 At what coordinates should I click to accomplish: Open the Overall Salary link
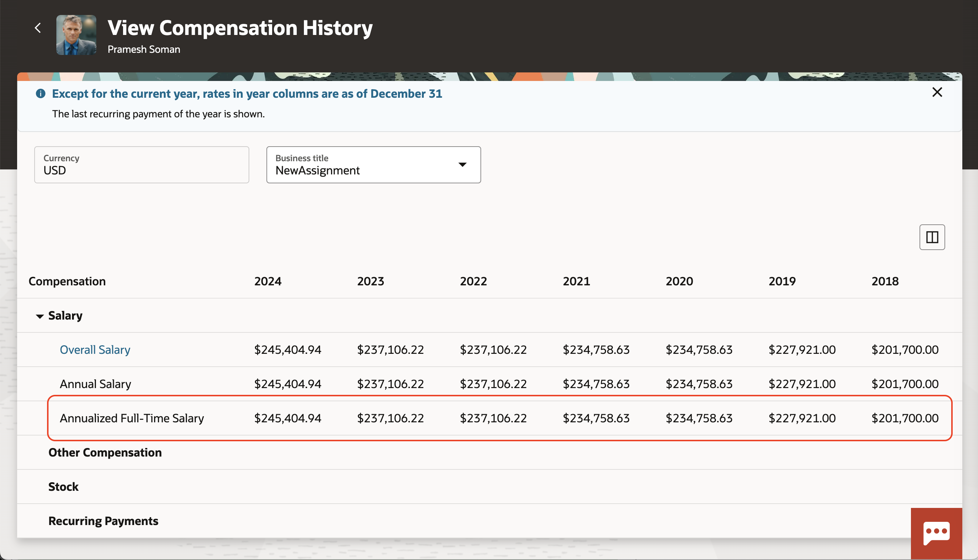tap(95, 350)
